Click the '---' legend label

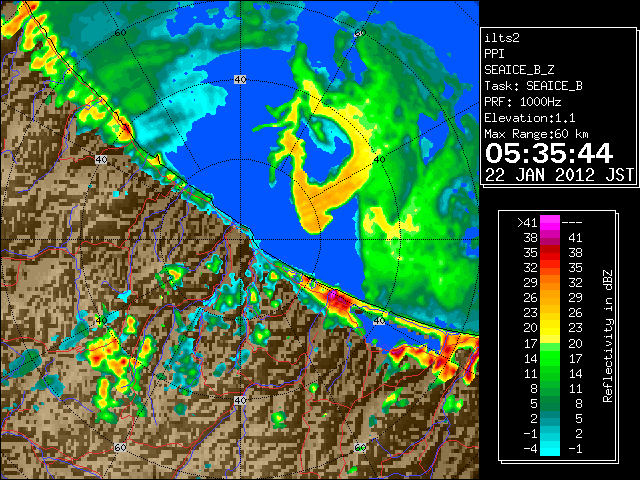click(572, 223)
